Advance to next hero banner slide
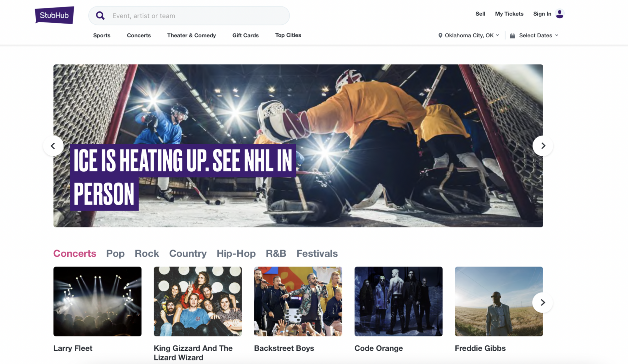Image resolution: width=628 pixels, height=364 pixels. pyautogui.click(x=543, y=146)
